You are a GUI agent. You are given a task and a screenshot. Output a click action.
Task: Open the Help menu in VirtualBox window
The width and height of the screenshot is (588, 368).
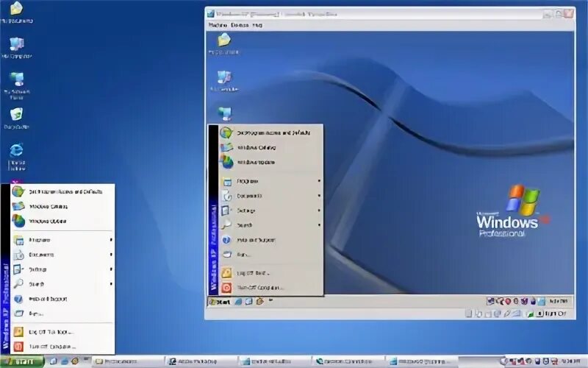(257, 25)
